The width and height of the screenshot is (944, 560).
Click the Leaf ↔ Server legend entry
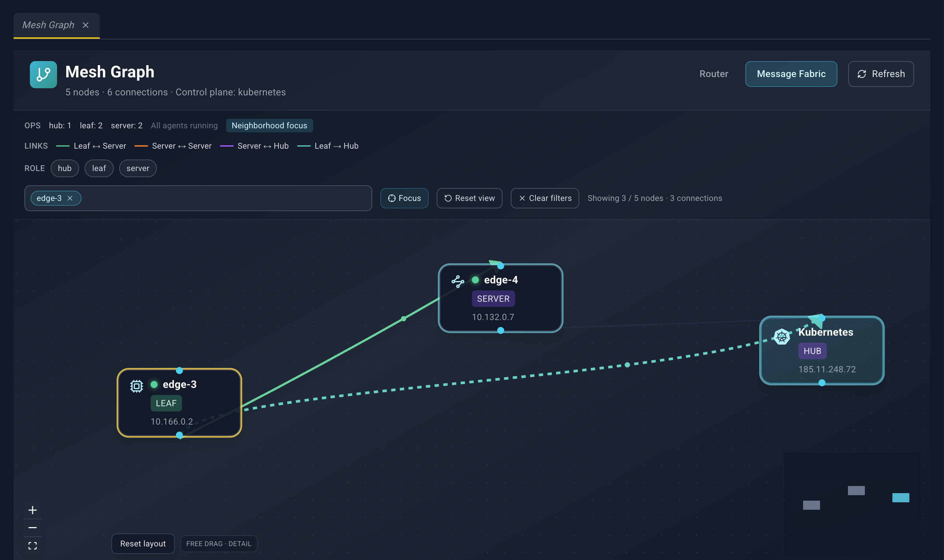coord(91,146)
